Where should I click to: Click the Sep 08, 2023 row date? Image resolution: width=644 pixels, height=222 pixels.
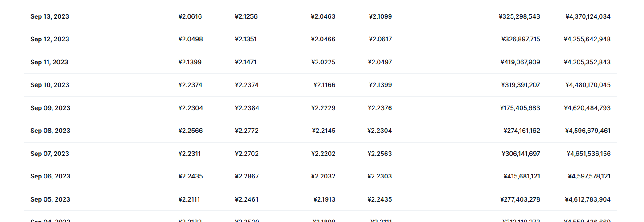[x=50, y=131]
